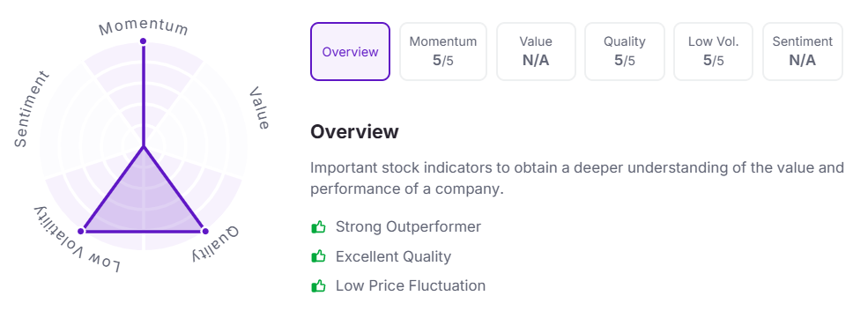868x318 pixels.
Task: Open the Quality 5/5 tab
Action: click(625, 51)
